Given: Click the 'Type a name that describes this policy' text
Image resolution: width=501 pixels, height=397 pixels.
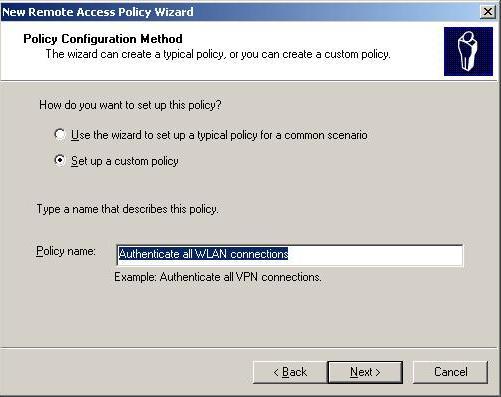Looking at the screenshot, I should [x=127, y=209].
